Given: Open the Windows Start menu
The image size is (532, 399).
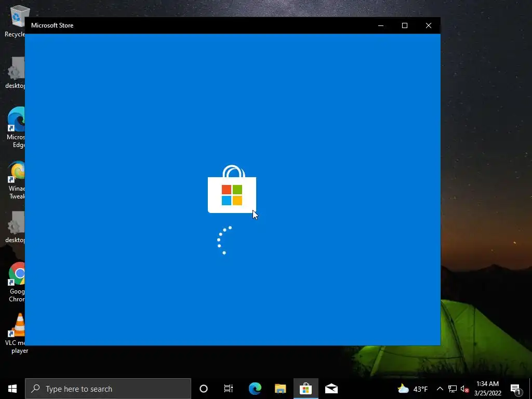Looking at the screenshot, I should [12, 389].
